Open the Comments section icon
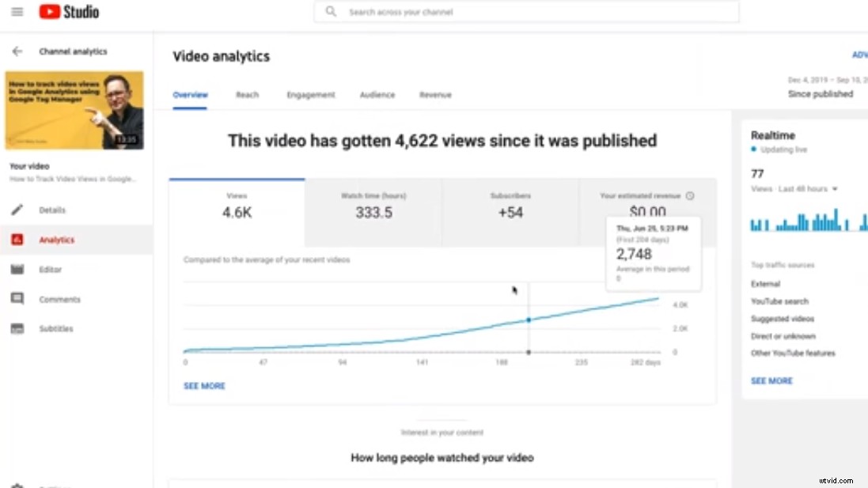This screenshot has width=868, height=488. coord(16,298)
